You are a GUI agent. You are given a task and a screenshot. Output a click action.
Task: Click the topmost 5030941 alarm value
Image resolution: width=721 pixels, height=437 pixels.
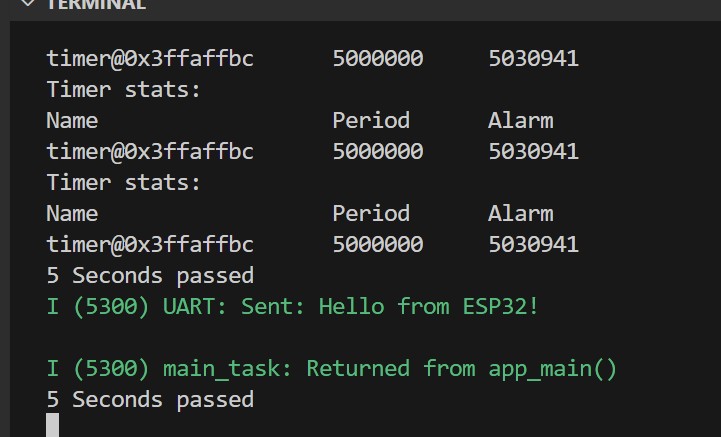pos(533,58)
